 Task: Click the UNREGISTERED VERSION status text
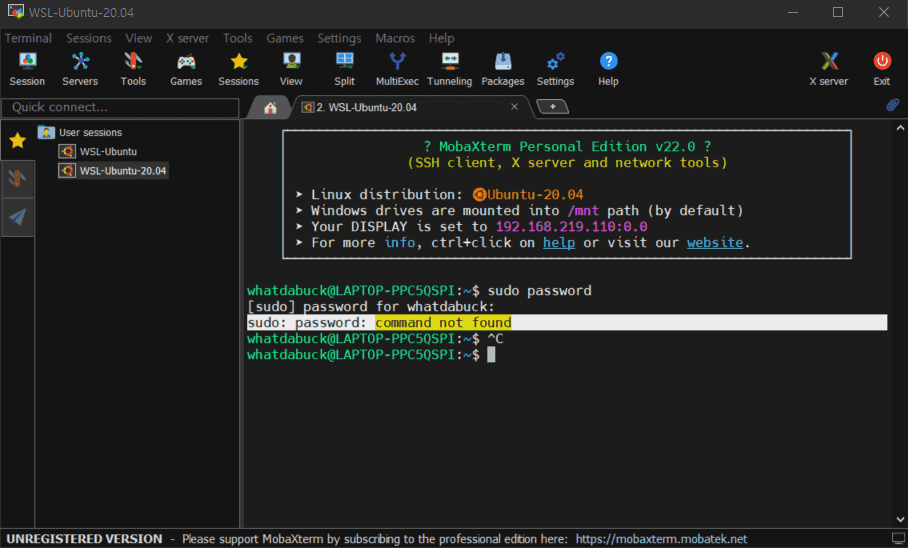click(85, 539)
